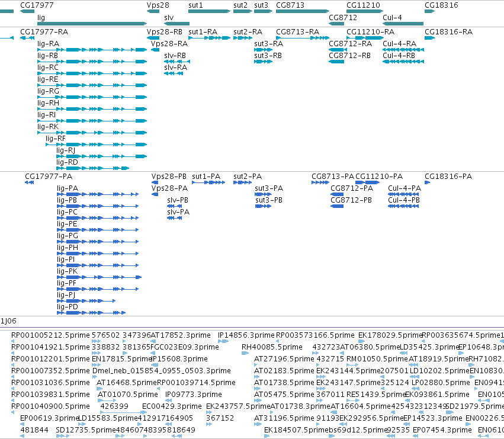Click the lig-RI transcript label
This screenshot has height=439, width=504.
coord(47,115)
